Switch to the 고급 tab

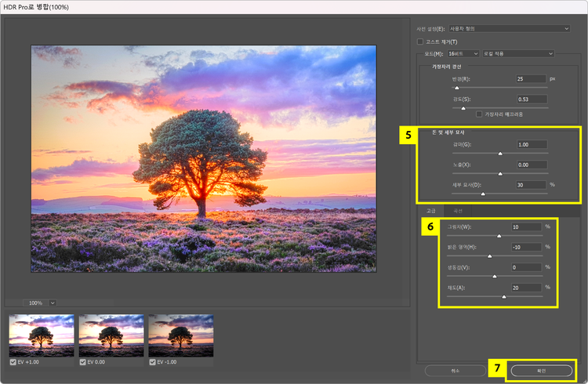[x=431, y=211]
